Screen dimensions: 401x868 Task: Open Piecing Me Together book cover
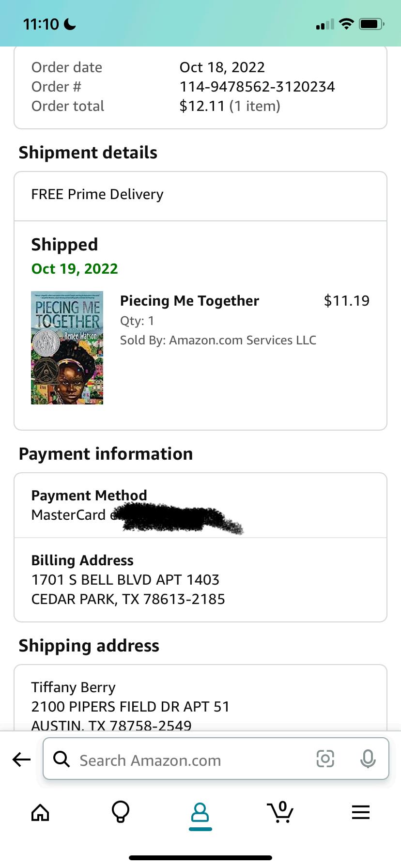(67, 348)
